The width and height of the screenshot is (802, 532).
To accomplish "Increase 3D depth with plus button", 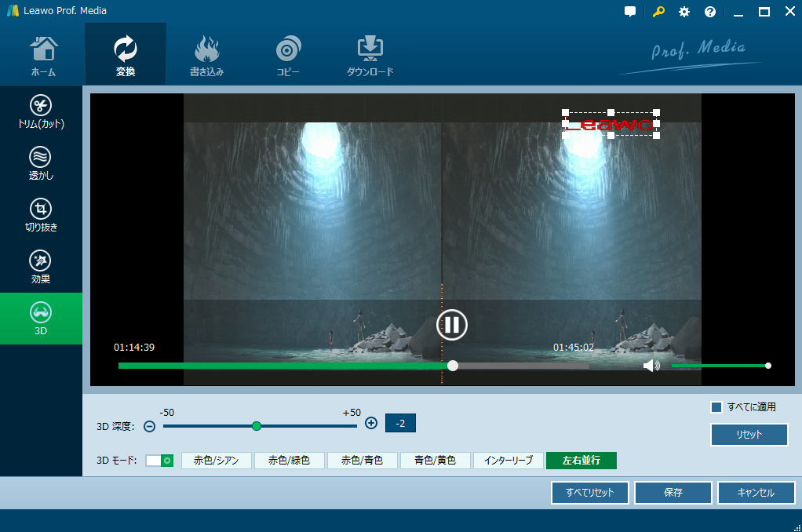I will [372, 423].
